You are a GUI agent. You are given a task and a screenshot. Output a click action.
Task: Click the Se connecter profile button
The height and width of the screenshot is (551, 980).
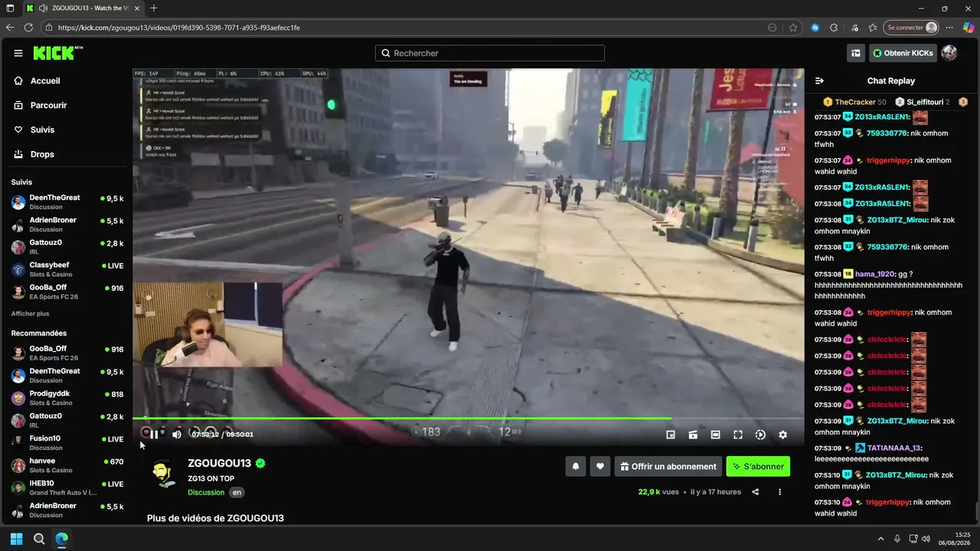[x=911, y=28]
